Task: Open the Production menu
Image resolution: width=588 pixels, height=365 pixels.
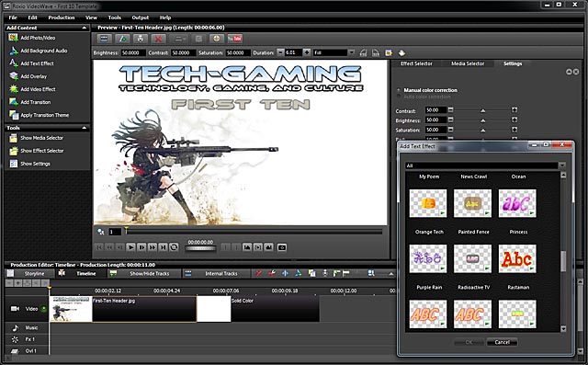Action: click(x=62, y=17)
